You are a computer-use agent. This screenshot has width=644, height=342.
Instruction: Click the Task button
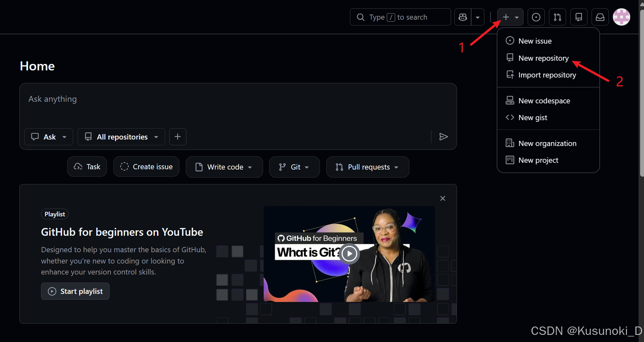point(87,167)
